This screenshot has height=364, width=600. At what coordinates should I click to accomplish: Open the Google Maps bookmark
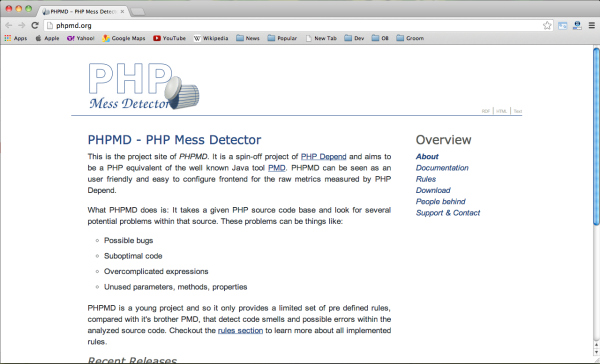(124, 38)
